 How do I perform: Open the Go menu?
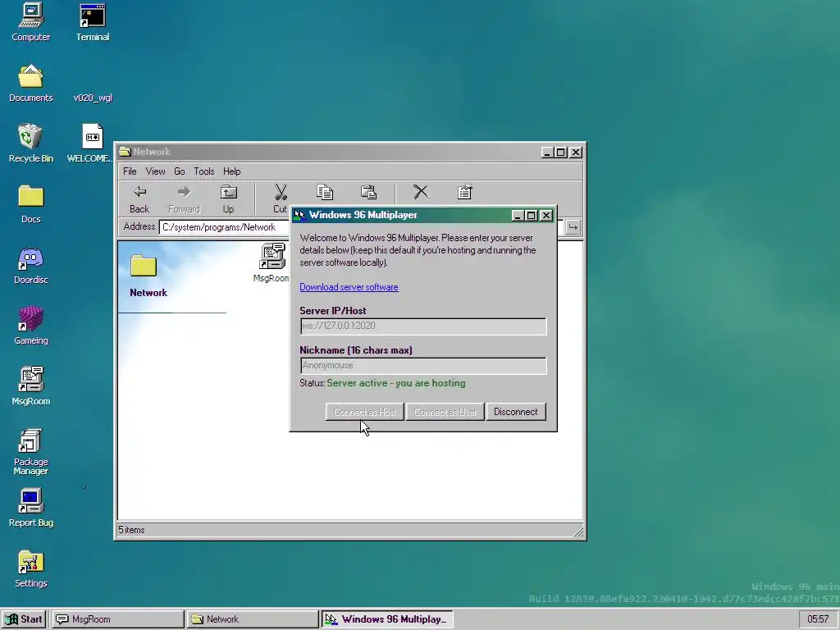click(x=180, y=171)
